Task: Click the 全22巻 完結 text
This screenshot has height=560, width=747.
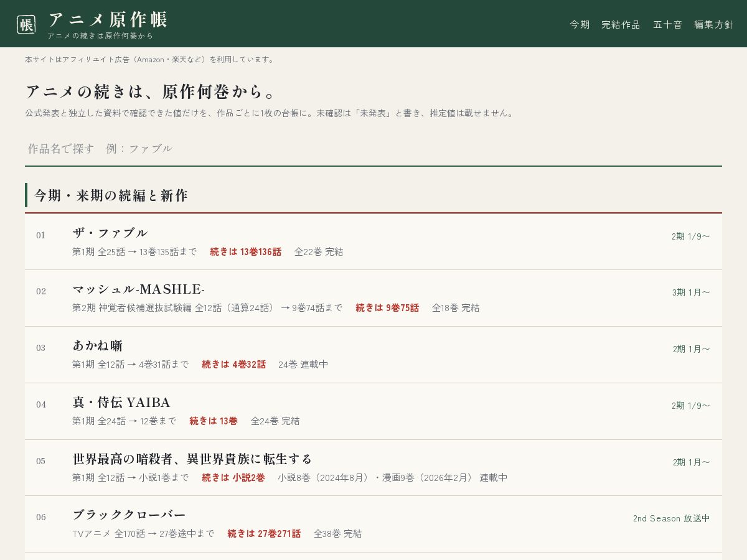Action: click(319, 252)
